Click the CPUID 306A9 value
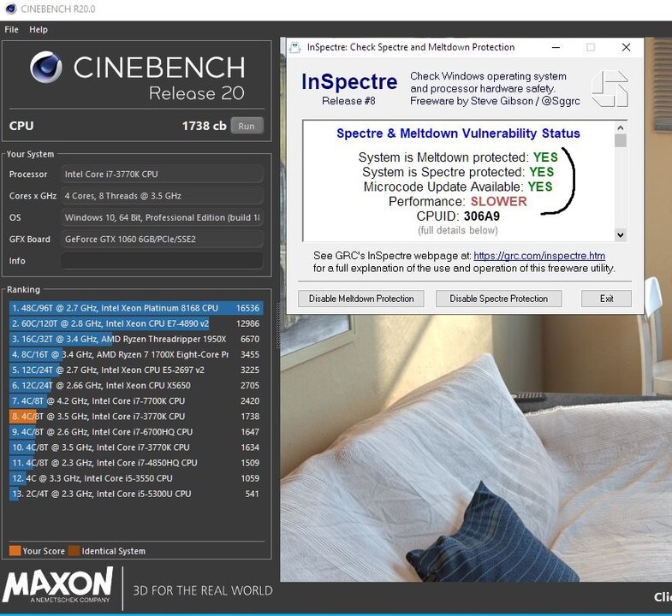This screenshot has width=672, height=616. (482, 216)
